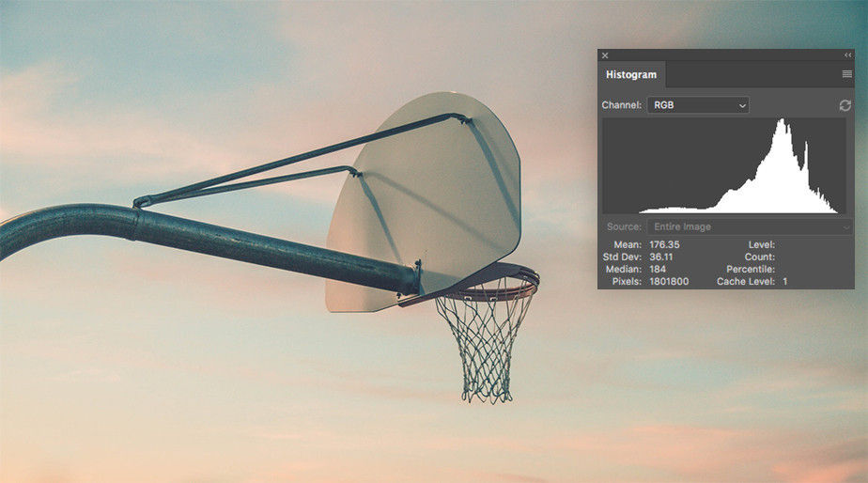Image resolution: width=868 pixels, height=483 pixels.
Task: Open the Source dropdown showing Entire Image
Action: [750, 226]
